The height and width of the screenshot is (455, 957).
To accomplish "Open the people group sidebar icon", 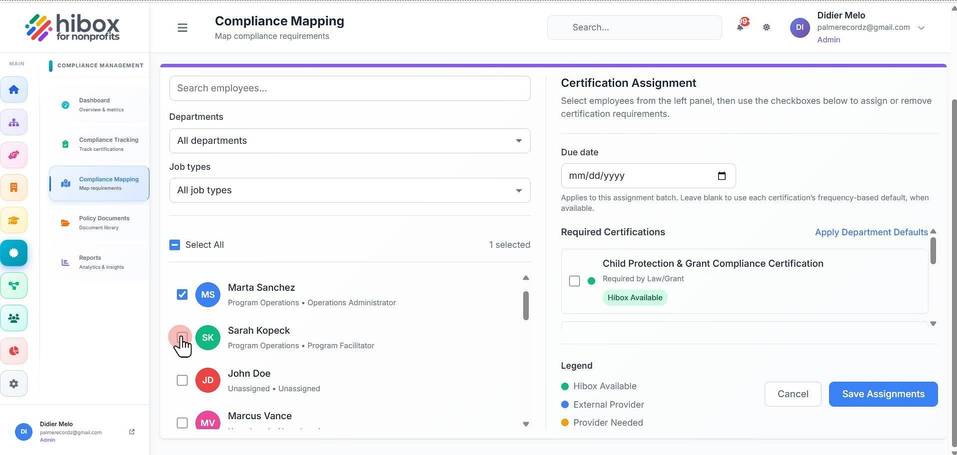I will [x=13, y=318].
